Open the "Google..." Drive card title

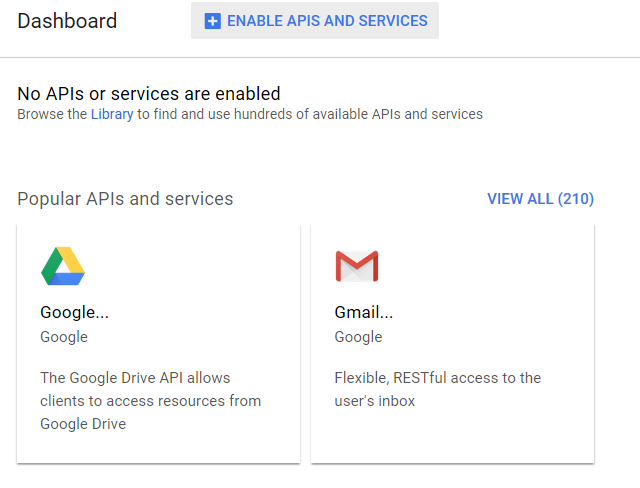click(74, 312)
